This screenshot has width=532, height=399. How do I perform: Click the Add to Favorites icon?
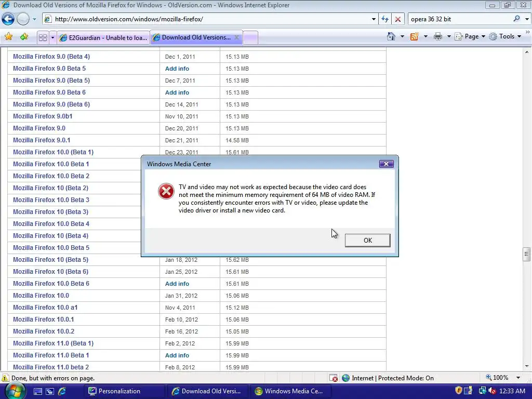click(x=24, y=37)
